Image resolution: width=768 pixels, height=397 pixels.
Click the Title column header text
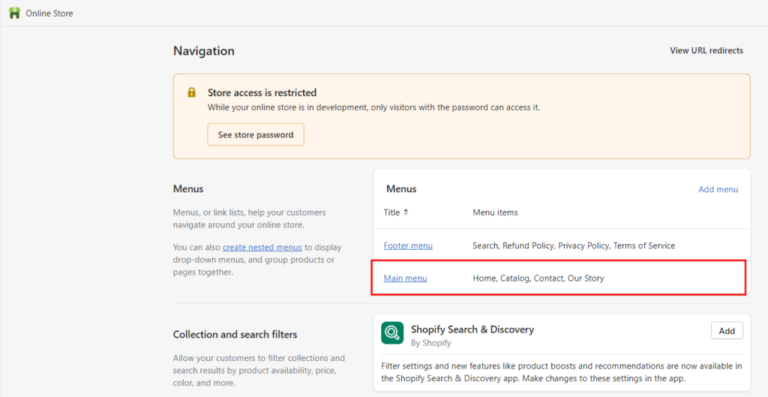pyautogui.click(x=392, y=212)
